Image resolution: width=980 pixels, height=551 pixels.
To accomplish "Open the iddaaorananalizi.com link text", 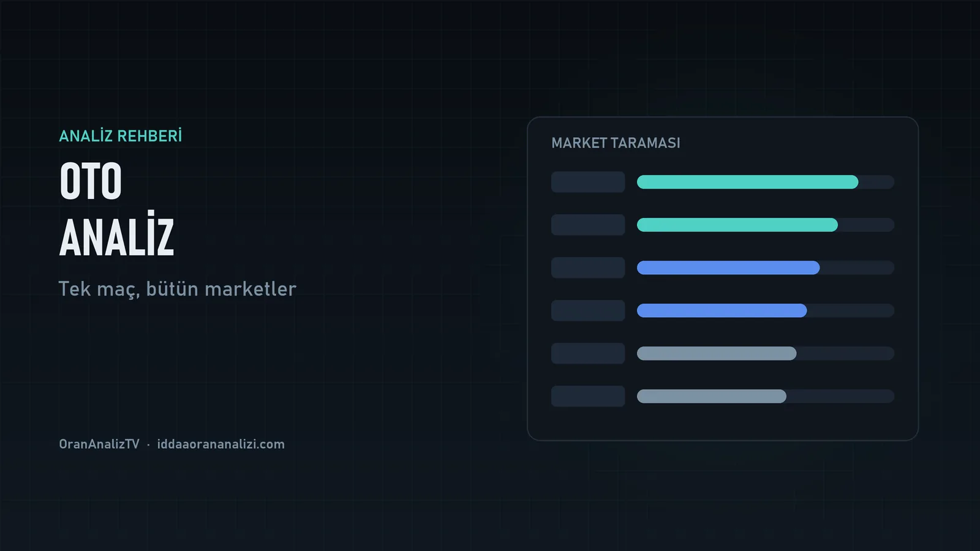I will (x=221, y=444).
